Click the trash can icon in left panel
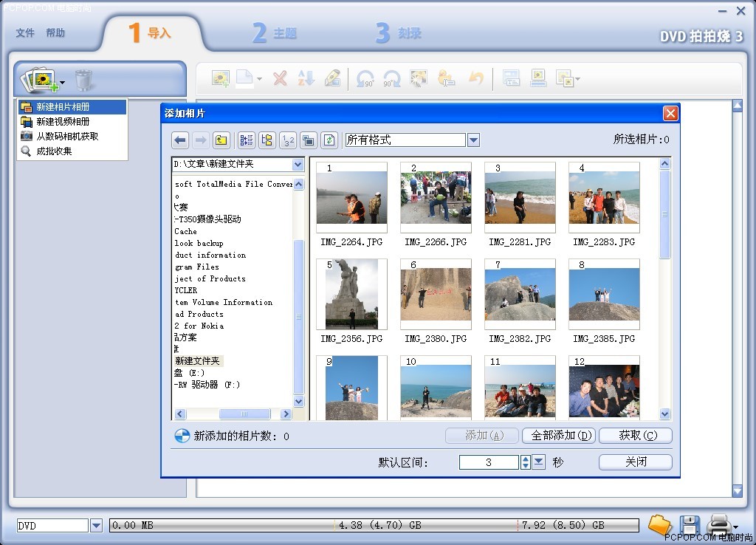 click(x=83, y=80)
